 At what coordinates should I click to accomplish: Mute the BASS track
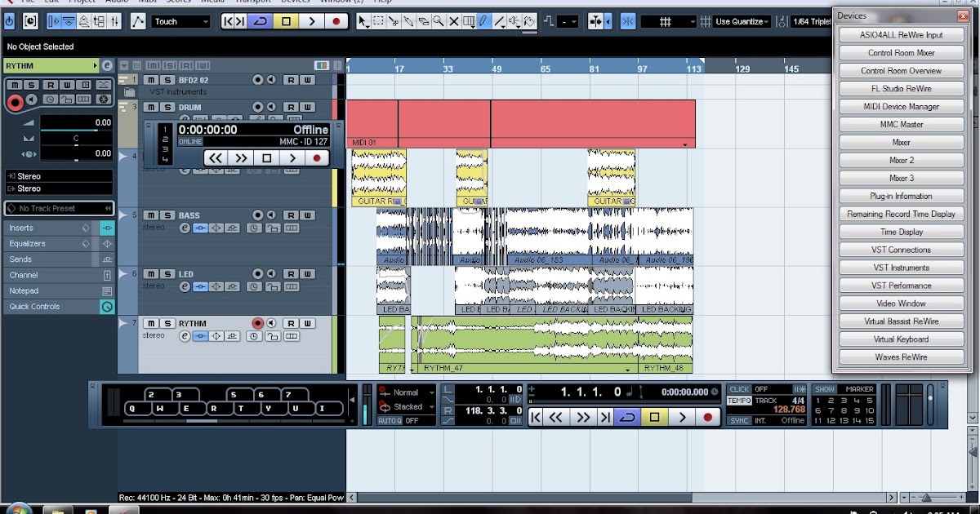[x=150, y=215]
